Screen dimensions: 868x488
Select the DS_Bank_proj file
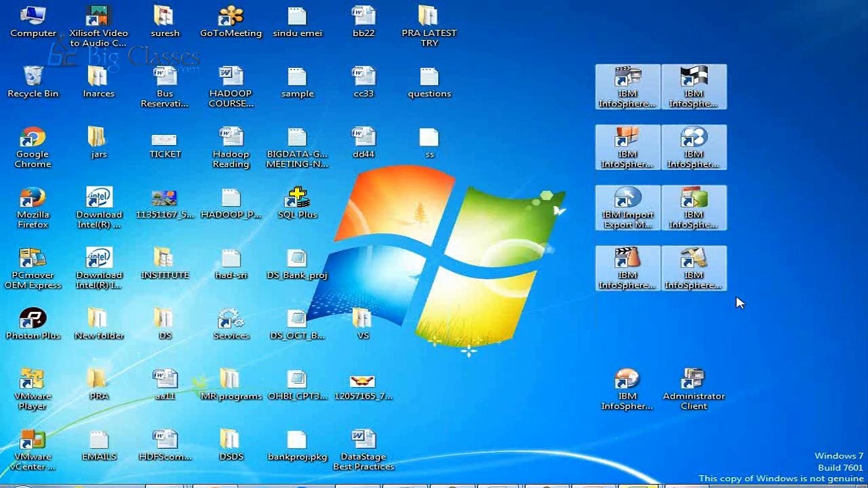click(297, 264)
